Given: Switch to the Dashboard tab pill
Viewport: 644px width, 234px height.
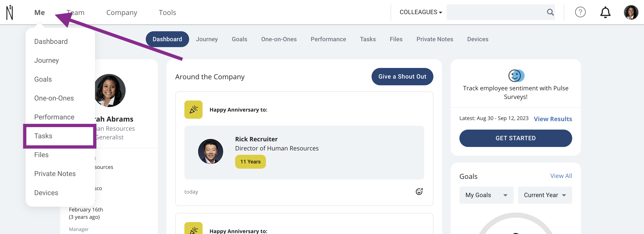Looking at the screenshot, I should [167, 39].
